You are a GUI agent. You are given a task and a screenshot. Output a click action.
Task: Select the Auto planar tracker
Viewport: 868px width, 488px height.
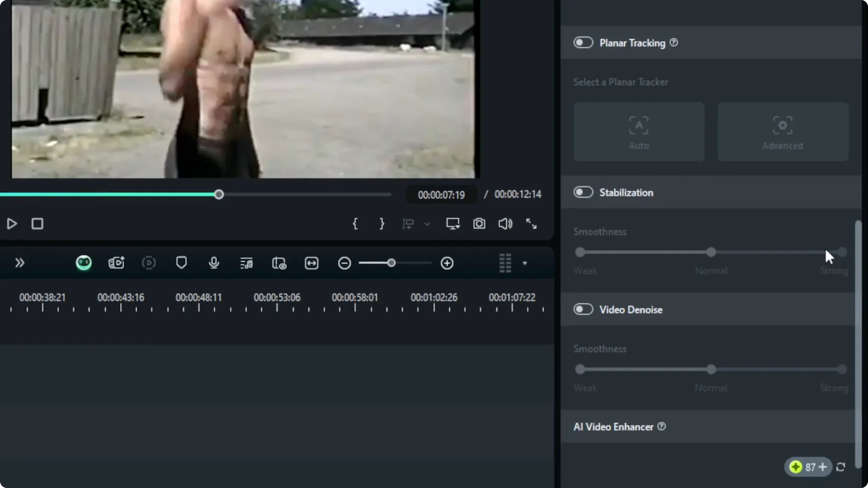coord(639,131)
